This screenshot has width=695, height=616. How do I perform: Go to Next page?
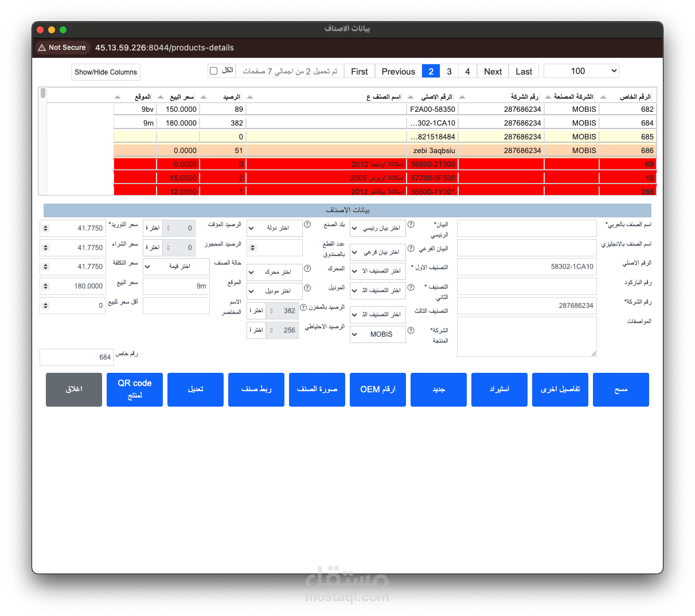(493, 71)
